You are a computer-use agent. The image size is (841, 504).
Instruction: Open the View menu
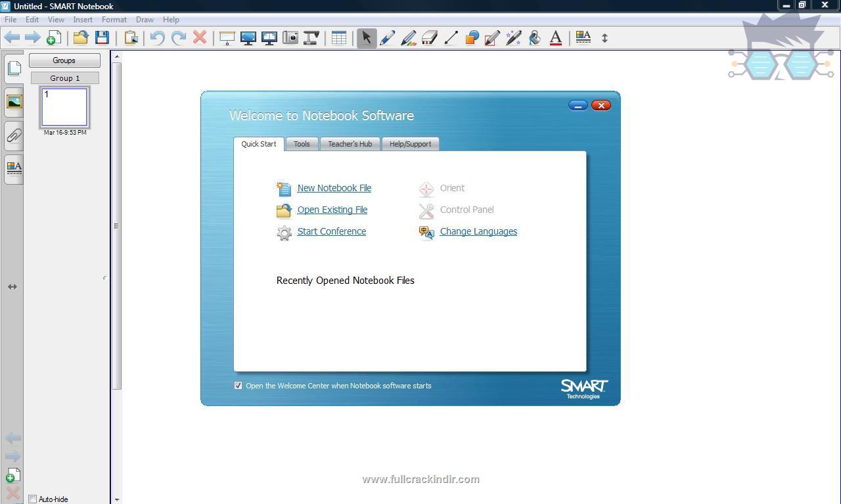[56, 20]
